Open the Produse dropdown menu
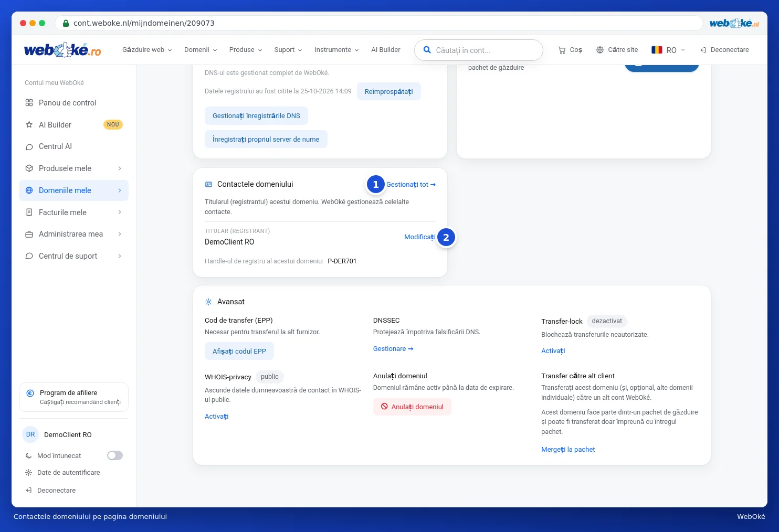This screenshot has height=532, width=779. [x=246, y=50]
